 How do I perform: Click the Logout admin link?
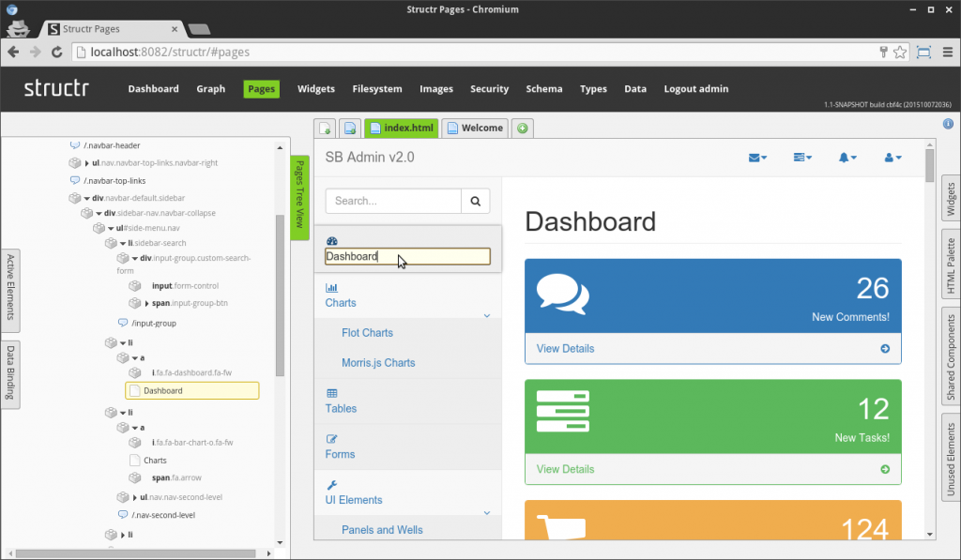[x=695, y=89]
